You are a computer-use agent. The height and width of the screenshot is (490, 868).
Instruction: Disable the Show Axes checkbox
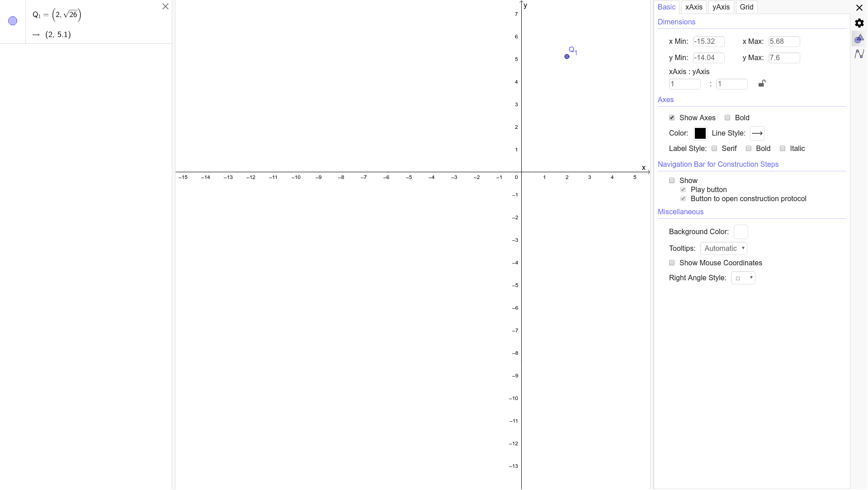coord(672,118)
